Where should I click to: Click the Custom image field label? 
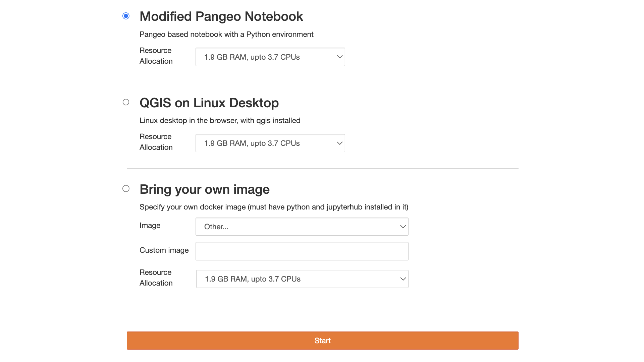point(164,250)
